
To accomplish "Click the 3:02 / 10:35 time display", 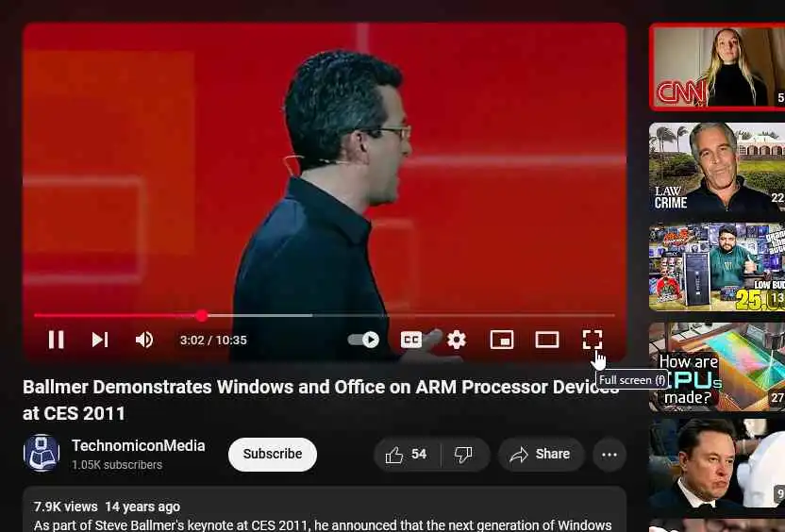I will tap(213, 341).
